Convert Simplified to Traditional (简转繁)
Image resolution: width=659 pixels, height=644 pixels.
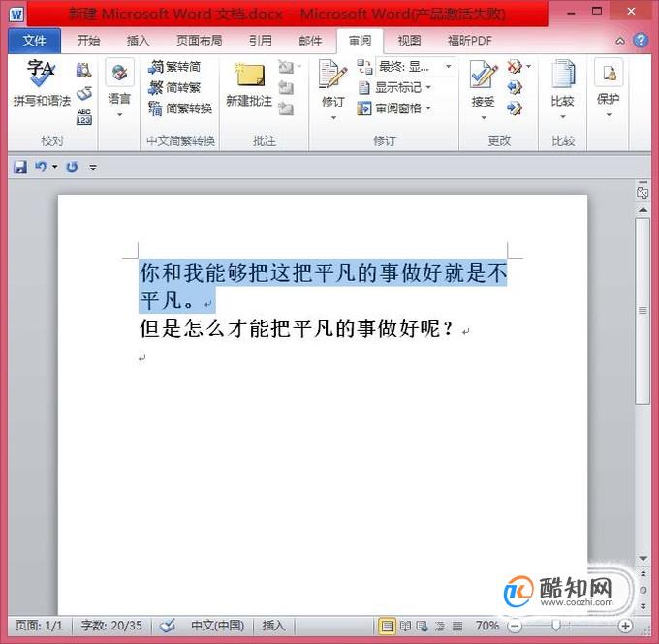tap(174, 87)
